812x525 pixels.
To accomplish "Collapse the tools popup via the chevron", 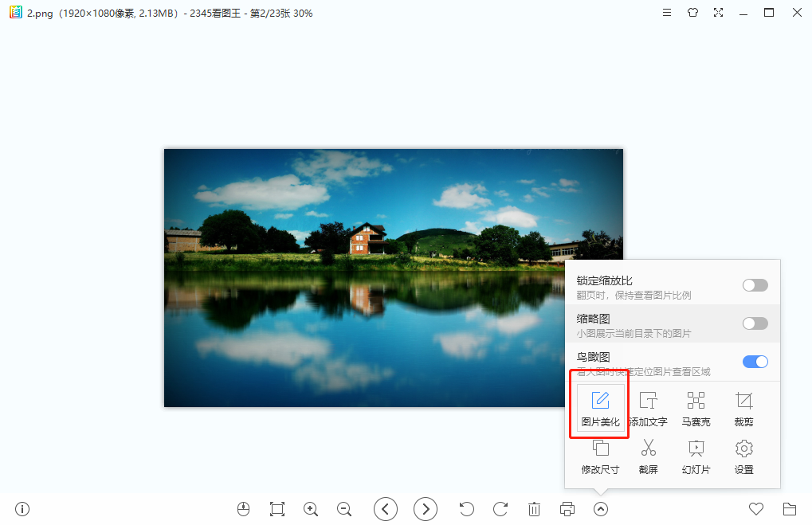I will pos(600,508).
